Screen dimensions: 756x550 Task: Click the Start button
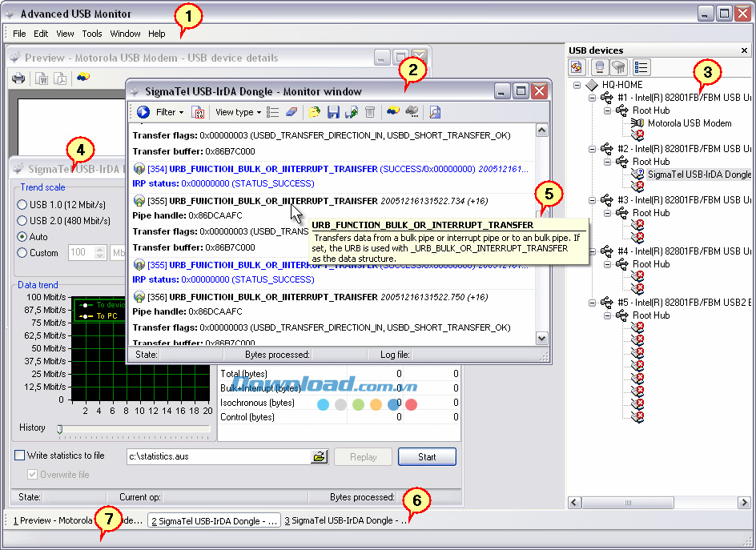427,456
